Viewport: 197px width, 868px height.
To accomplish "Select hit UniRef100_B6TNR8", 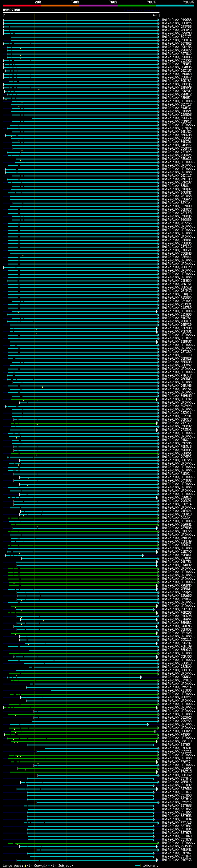I will coord(177,43).
